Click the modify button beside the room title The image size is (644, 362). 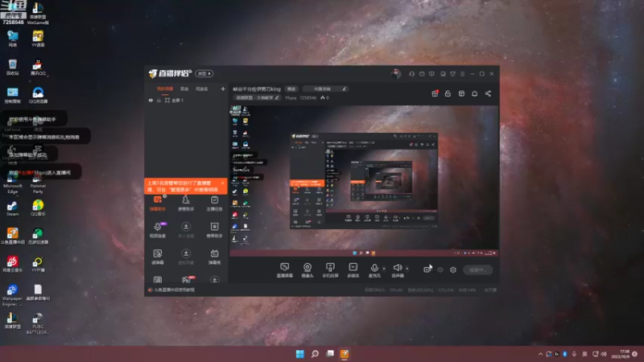[x=291, y=88]
